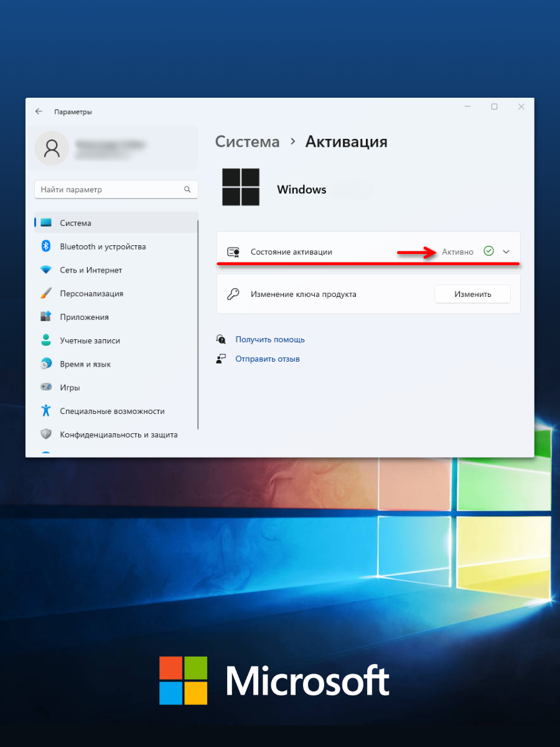Click the search magnifier icon
The image size is (560, 747).
tap(187, 189)
